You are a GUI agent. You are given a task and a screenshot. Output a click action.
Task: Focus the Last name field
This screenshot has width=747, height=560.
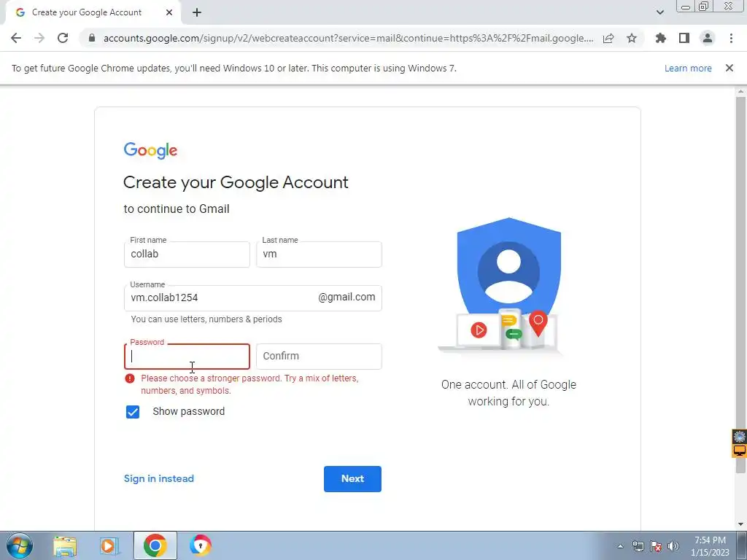coord(319,254)
